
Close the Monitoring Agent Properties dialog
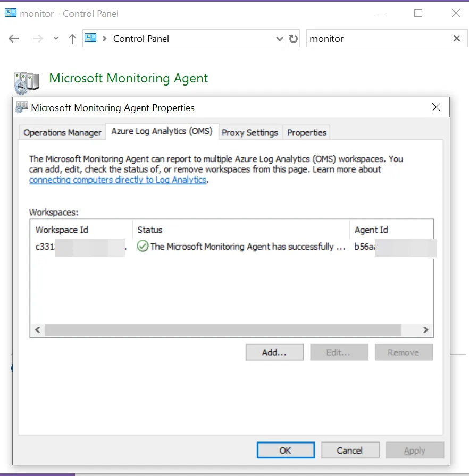[x=436, y=107]
